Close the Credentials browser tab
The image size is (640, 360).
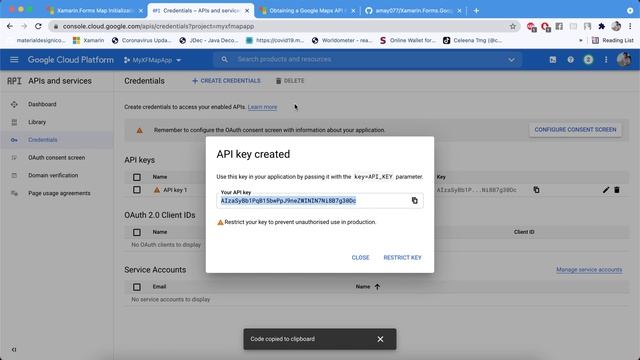pyautogui.click(x=247, y=11)
